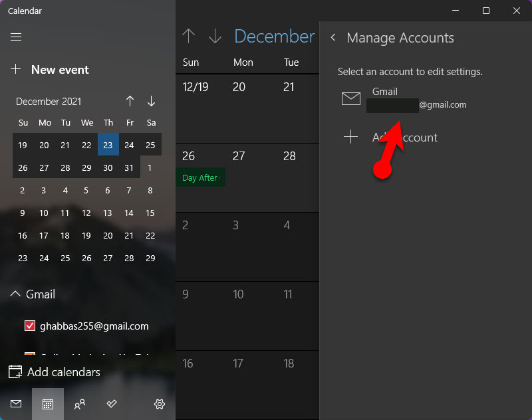532x420 pixels.
Task: Go to previous month in mini calendar
Action: coord(130,101)
